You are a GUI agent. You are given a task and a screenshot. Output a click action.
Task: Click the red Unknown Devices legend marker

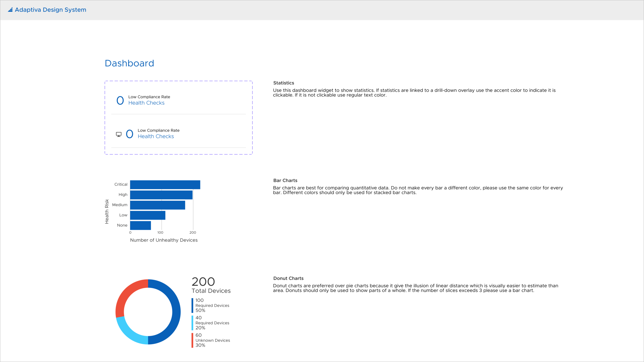point(192,340)
